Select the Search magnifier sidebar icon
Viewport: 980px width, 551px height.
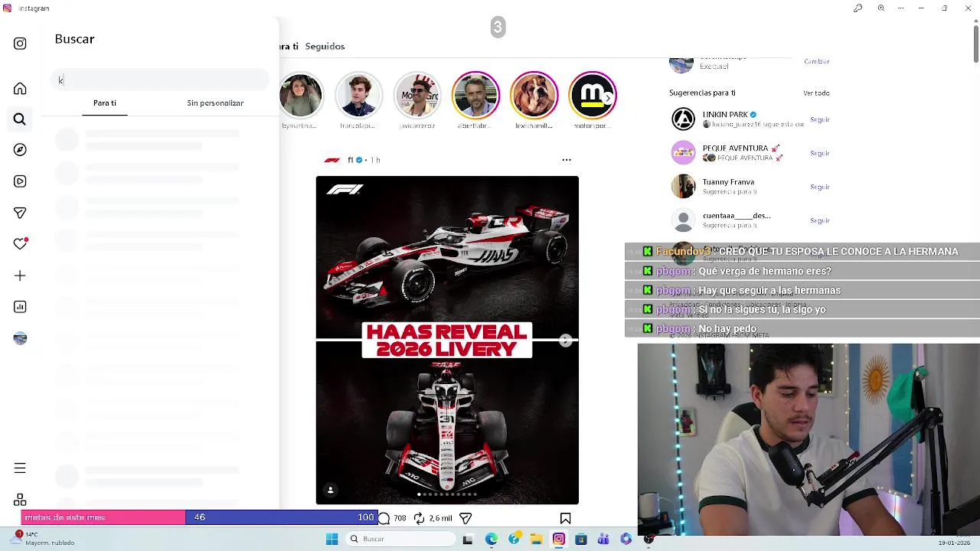pos(20,119)
